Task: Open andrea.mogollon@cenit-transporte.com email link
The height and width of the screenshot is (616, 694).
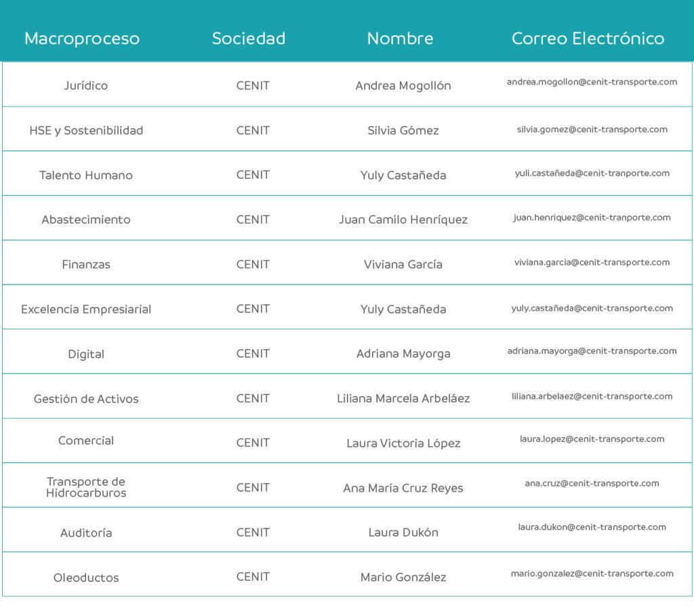Action: (592, 82)
